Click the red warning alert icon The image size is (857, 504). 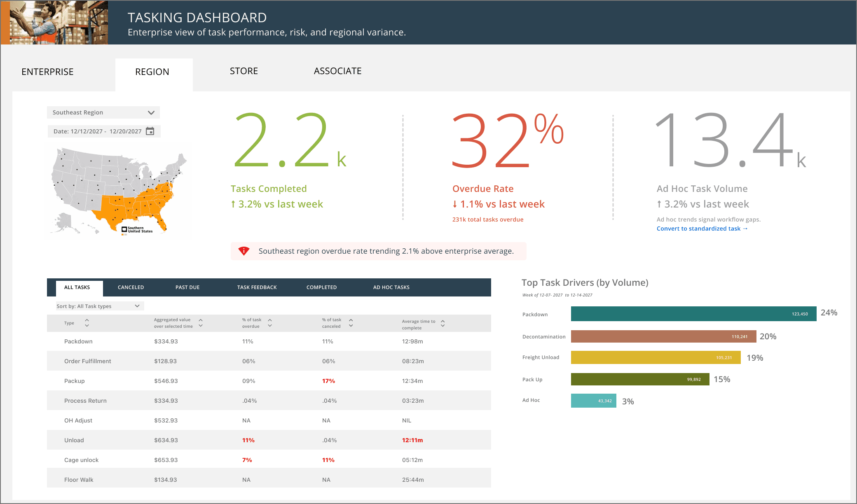tap(244, 251)
